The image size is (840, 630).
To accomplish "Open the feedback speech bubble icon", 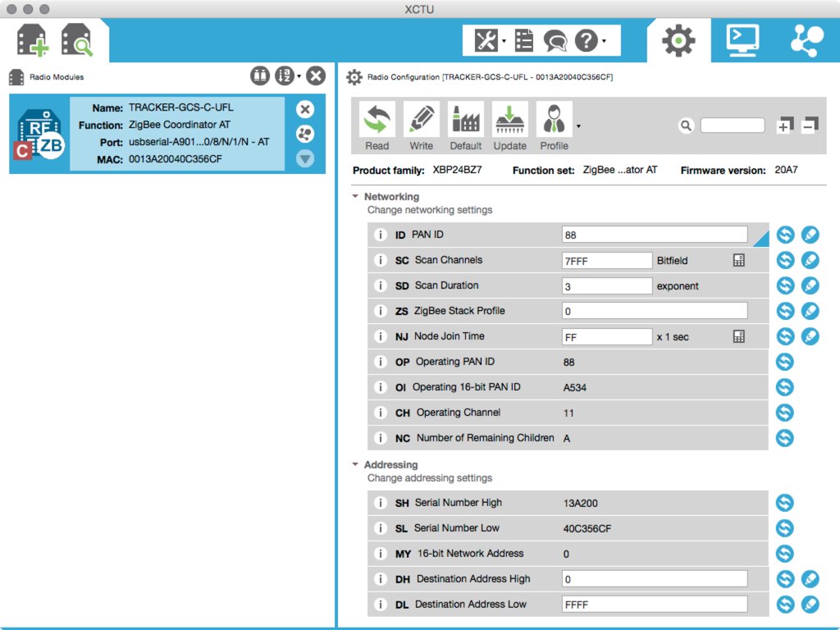I will pos(555,40).
